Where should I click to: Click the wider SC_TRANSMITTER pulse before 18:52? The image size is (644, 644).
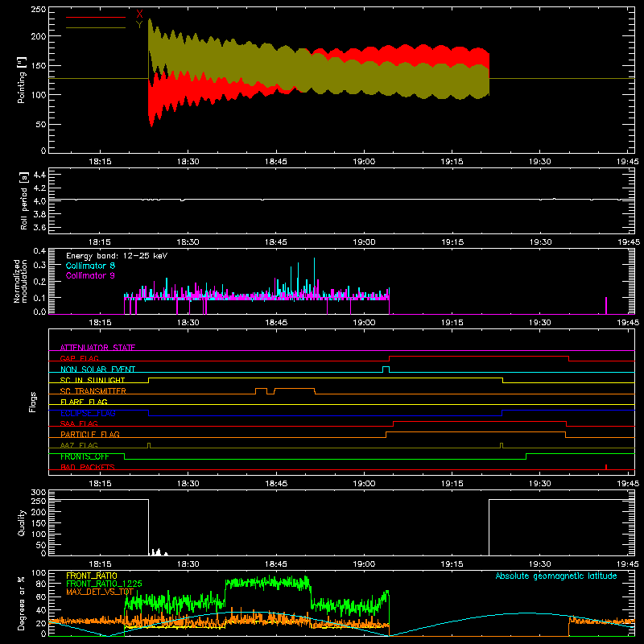click(295, 389)
